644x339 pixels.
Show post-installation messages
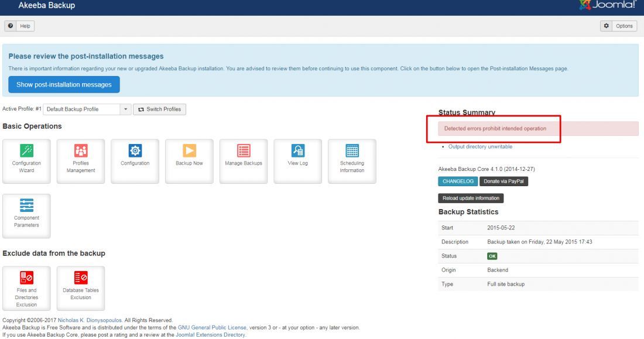tap(64, 84)
